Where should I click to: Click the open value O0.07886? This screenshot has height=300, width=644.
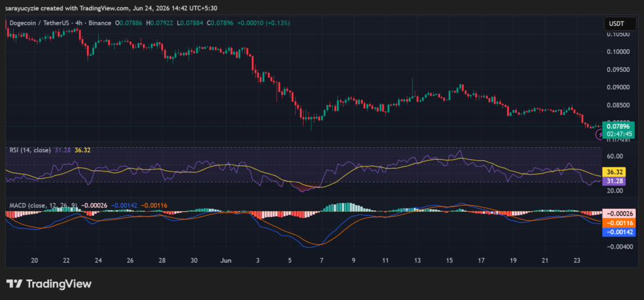[x=129, y=23]
